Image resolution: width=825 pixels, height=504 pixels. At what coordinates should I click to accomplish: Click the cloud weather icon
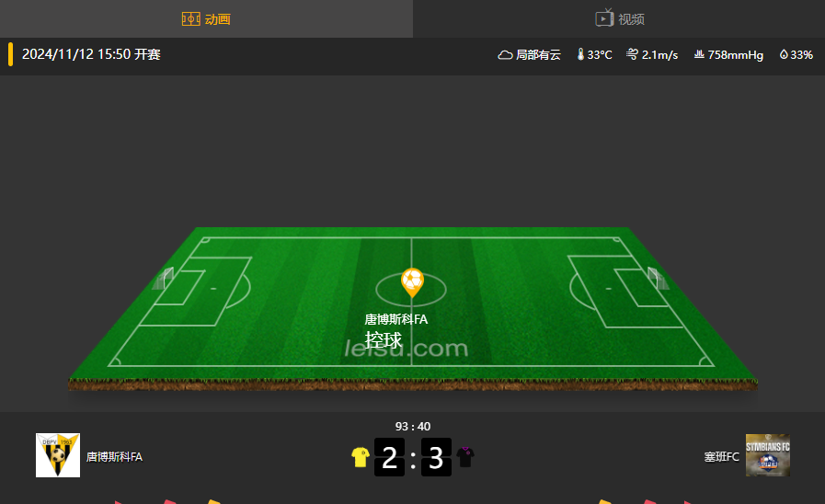[505, 54]
